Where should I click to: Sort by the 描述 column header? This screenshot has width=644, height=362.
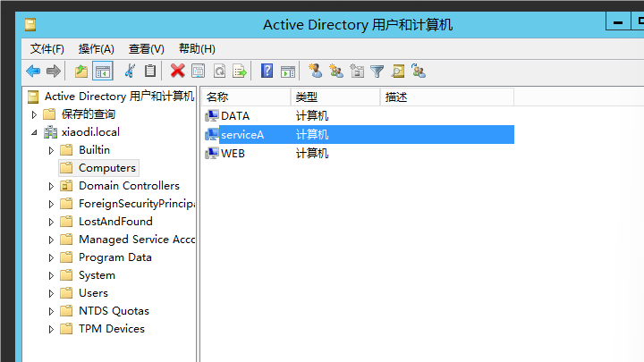pyautogui.click(x=447, y=97)
